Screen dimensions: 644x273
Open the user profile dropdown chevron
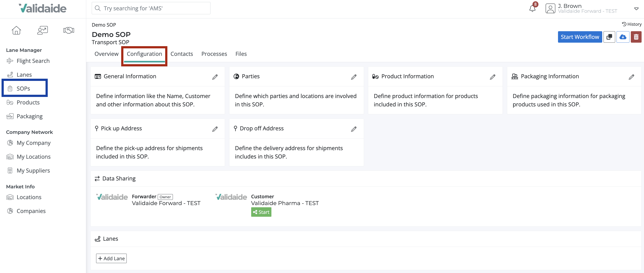pyautogui.click(x=636, y=9)
